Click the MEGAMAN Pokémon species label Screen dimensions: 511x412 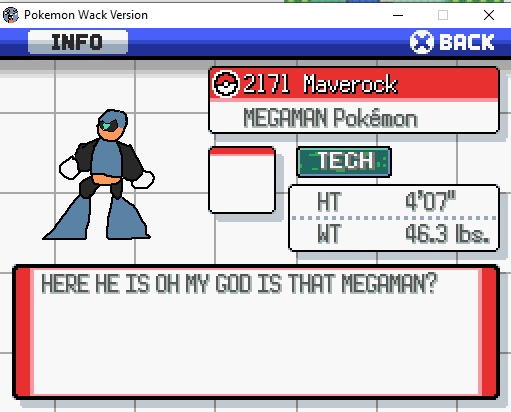pos(330,118)
